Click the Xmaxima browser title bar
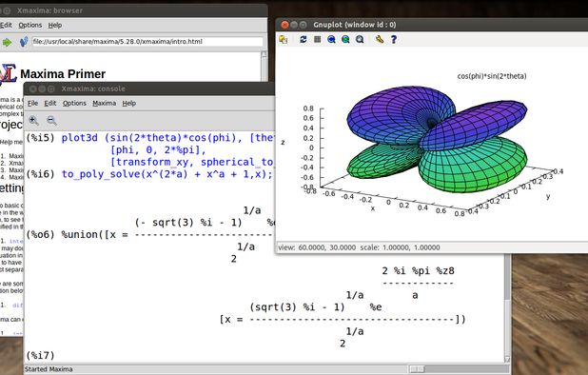The image size is (588, 375). 134,10
